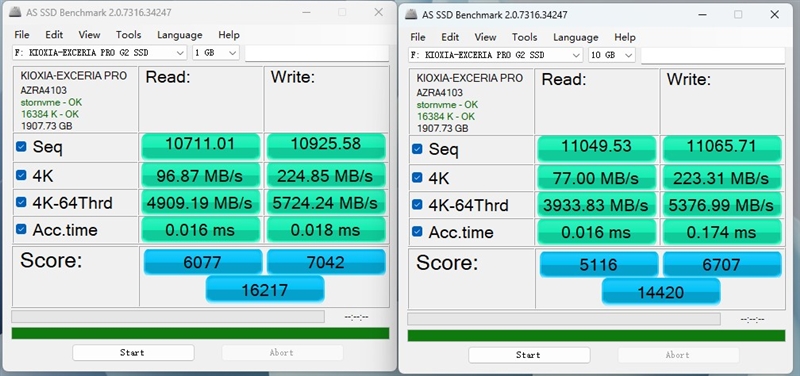Screen dimensions: 800x376
Task: Open drive selector dropdown in right window
Action: tap(495, 55)
